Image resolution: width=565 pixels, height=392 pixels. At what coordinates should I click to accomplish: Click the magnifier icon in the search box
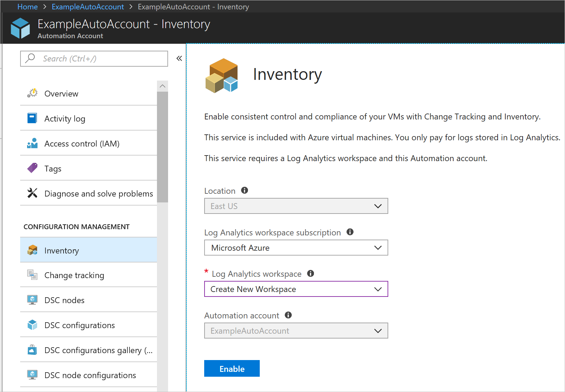31,58
